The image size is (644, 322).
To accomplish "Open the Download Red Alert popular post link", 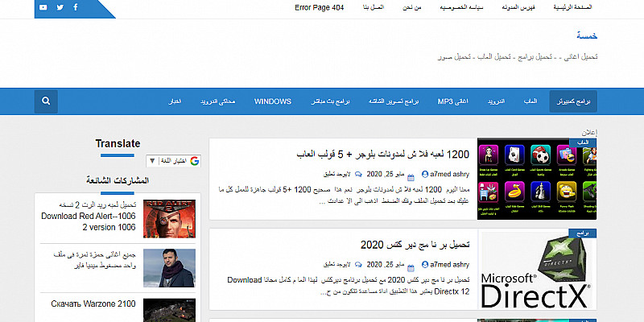I will (x=89, y=216).
